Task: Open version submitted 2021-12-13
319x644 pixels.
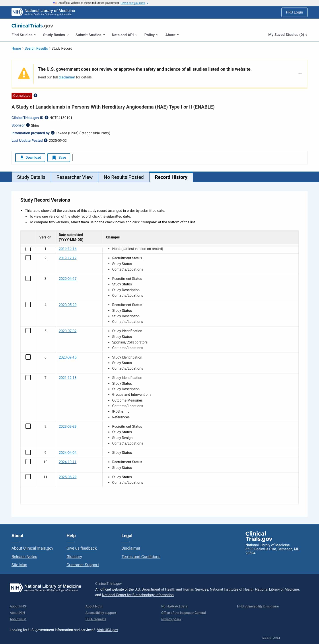Action: coord(68,377)
